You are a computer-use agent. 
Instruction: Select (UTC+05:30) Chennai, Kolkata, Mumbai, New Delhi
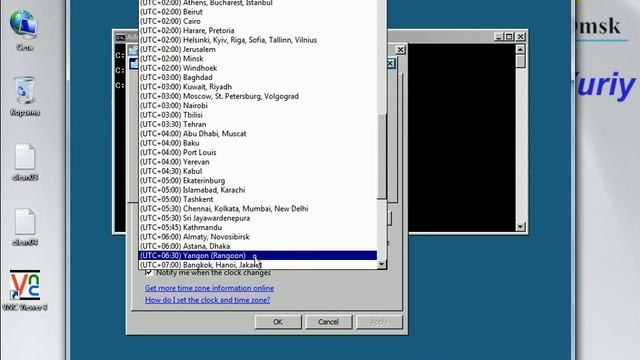258,209
